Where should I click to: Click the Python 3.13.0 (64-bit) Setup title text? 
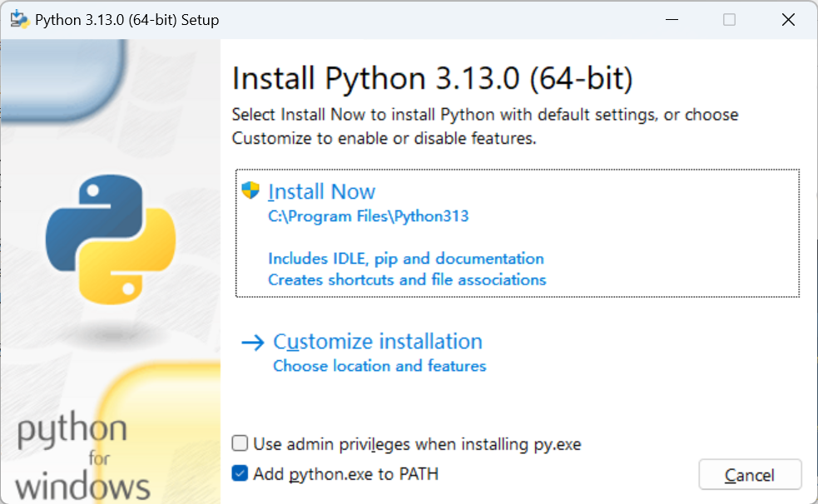click(126, 20)
